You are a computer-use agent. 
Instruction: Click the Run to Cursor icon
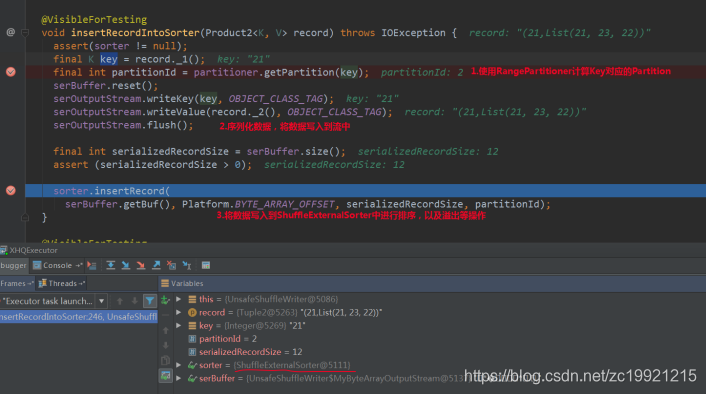[187, 266]
